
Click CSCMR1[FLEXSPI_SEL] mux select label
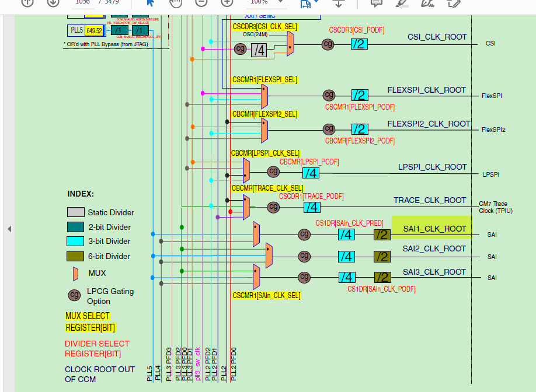[x=264, y=79]
